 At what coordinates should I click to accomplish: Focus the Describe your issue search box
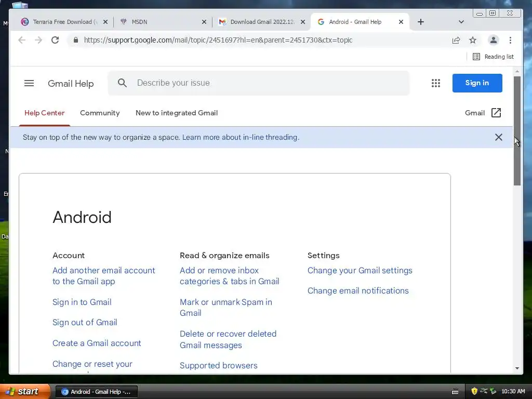(259, 83)
